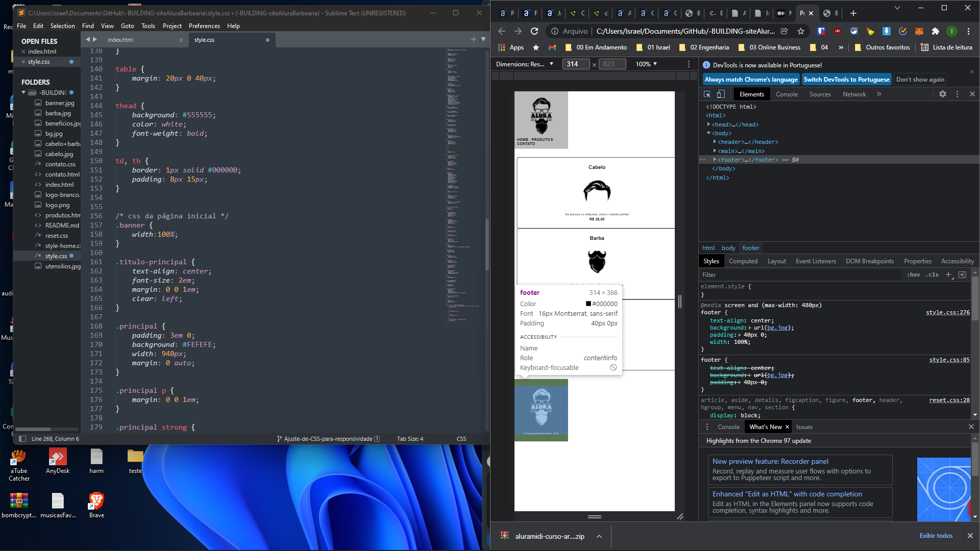Click the viewport width field showing 314
980x551 pixels.
point(576,64)
